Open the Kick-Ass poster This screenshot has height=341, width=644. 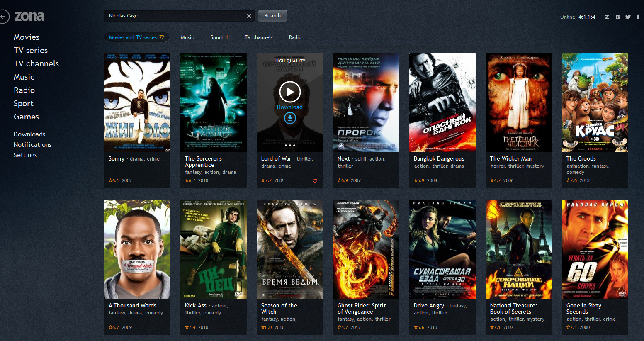point(214,249)
